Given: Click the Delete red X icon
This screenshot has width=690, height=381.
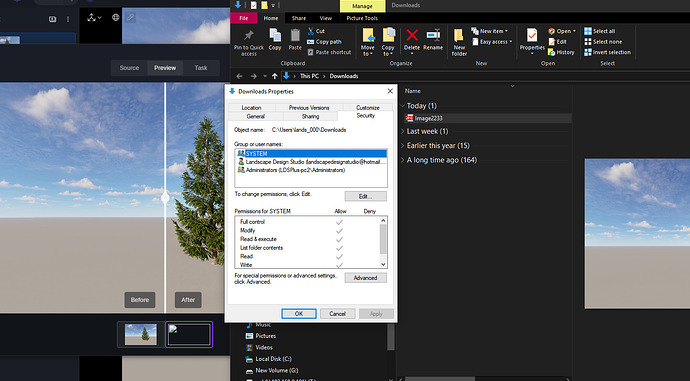Looking at the screenshot, I should click(x=412, y=35).
